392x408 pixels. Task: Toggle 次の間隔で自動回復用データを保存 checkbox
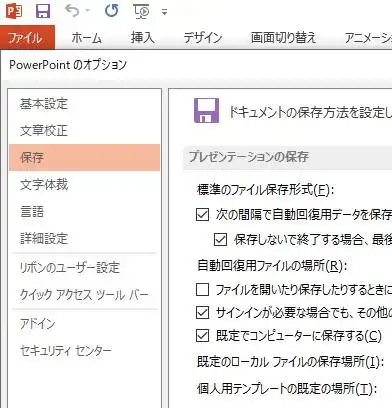pos(202,215)
